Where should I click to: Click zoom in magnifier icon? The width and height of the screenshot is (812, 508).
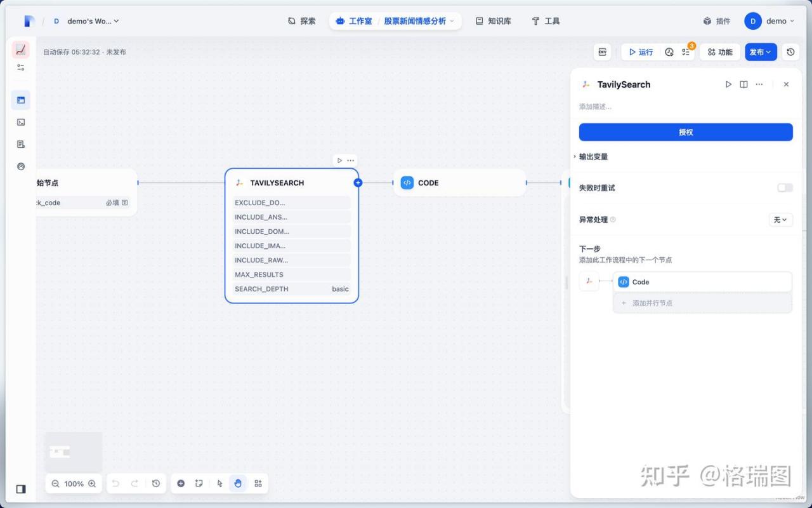tap(92, 484)
